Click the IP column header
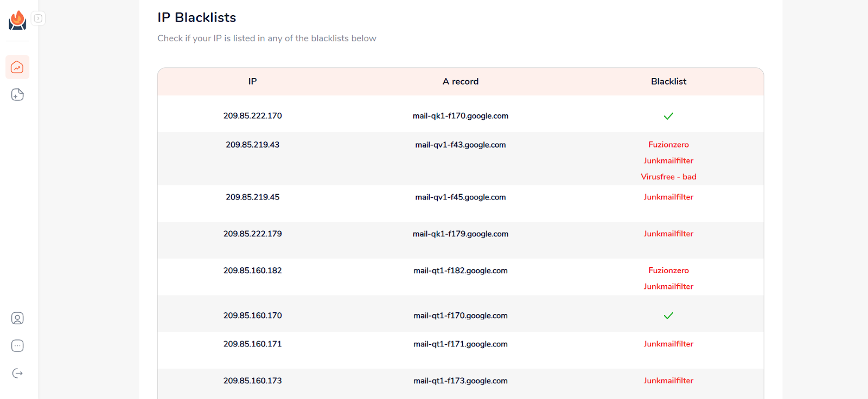The width and height of the screenshot is (868, 399). 252,81
